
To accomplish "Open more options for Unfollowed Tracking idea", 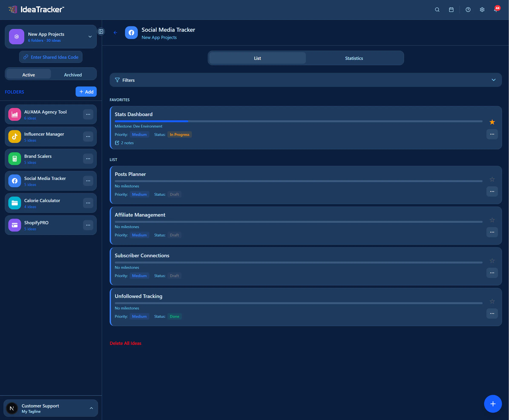I will tap(492, 313).
